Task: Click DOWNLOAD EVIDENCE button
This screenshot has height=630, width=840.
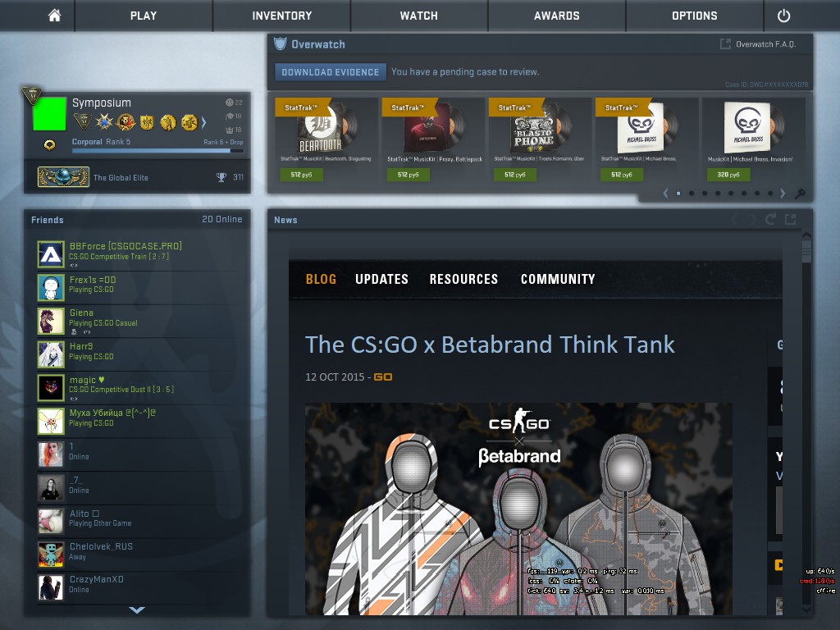Action: [x=330, y=72]
